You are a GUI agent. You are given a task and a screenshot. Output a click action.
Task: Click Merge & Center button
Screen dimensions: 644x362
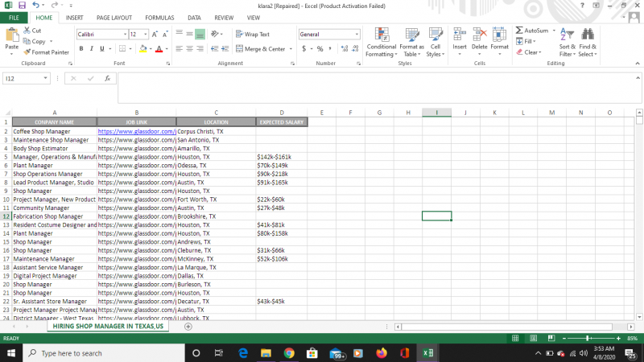pyautogui.click(x=261, y=49)
